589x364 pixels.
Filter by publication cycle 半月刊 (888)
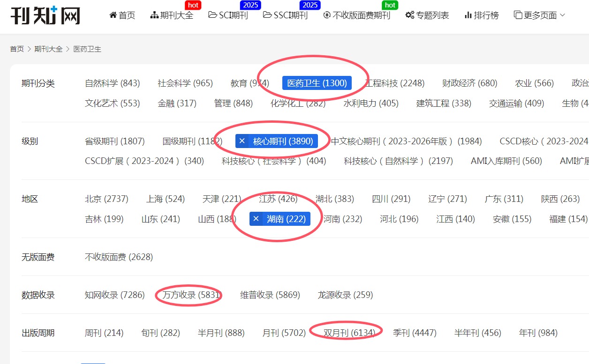pyautogui.click(x=221, y=333)
